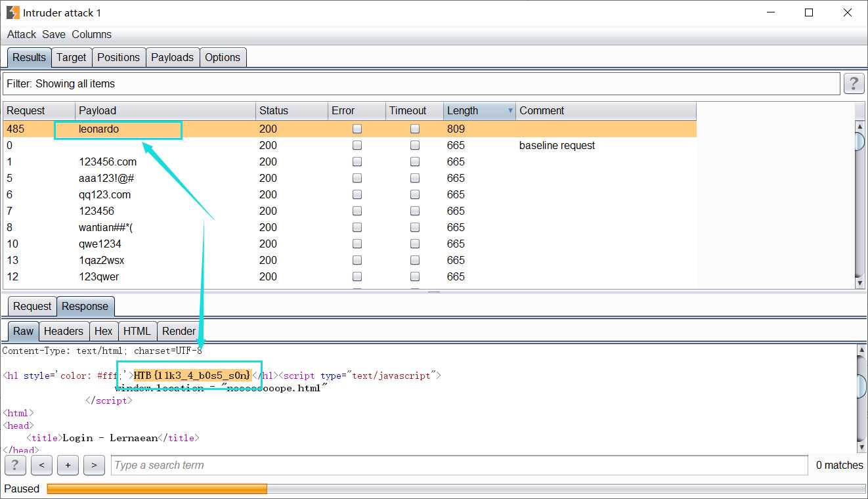This screenshot has height=499, width=868.
Task: Click the Login - Lernaean title text
Action: (110, 438)
